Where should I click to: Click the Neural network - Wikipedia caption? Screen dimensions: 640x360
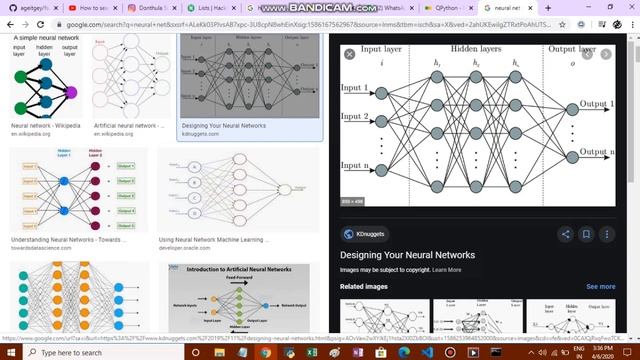pyautogui.click(x=46, y=126)
